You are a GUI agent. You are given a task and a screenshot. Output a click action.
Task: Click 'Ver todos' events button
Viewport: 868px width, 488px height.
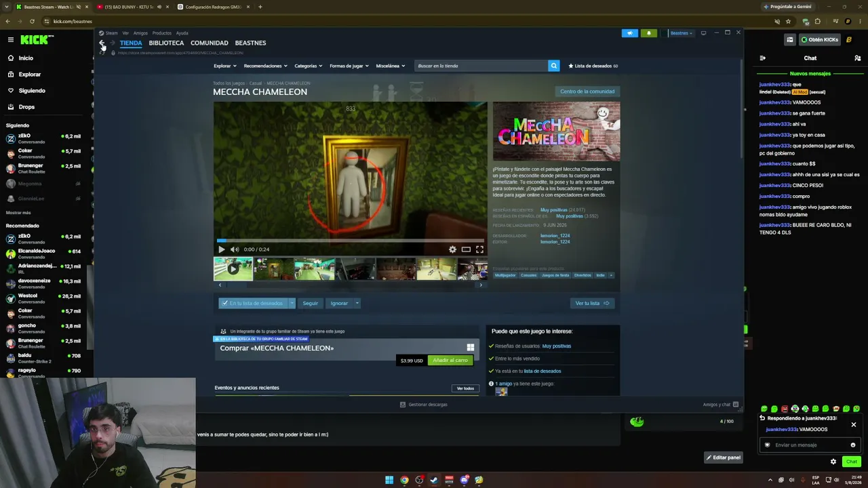coord(465,388)
